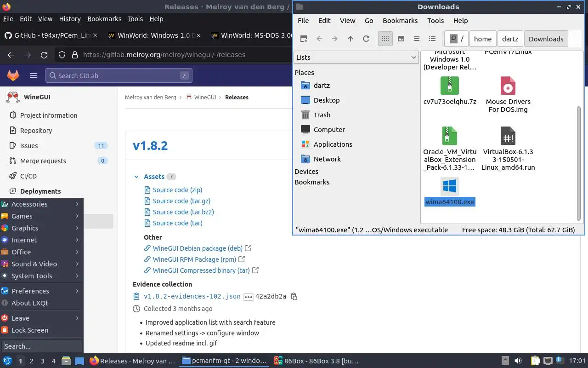Go back in the Firefox browser
588x368 pixels.
coord(11,55)
